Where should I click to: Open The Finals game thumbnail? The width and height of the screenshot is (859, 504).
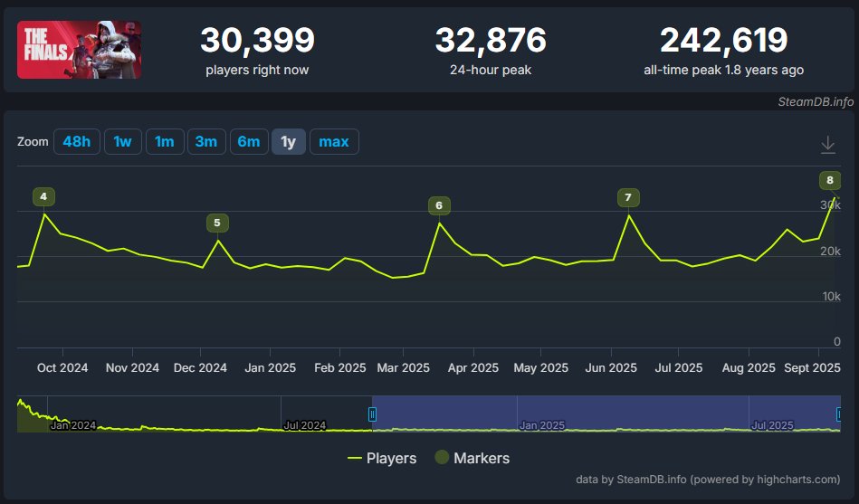[x=80, y=50]
